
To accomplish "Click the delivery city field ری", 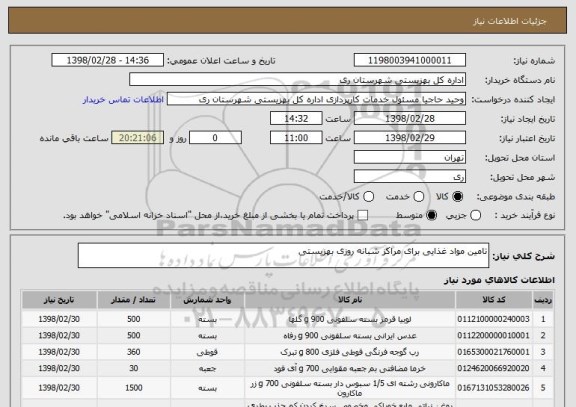I will 410,177.
